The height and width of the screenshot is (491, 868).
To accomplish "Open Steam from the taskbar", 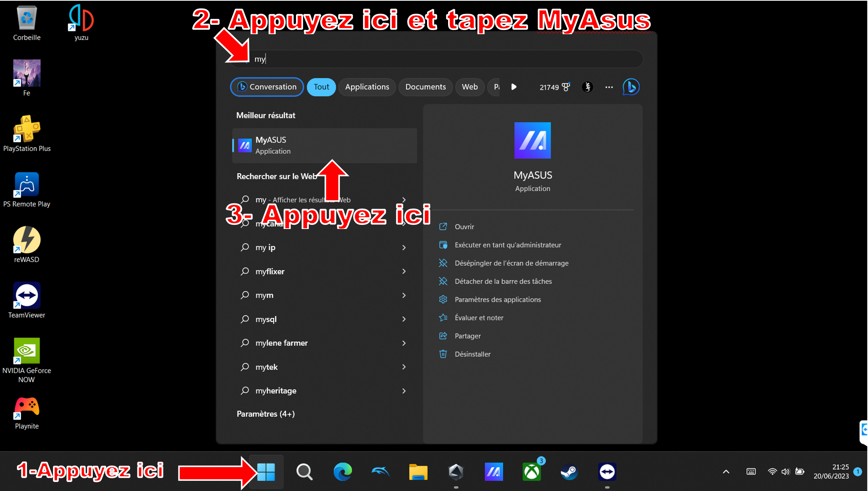I will 569,471.
